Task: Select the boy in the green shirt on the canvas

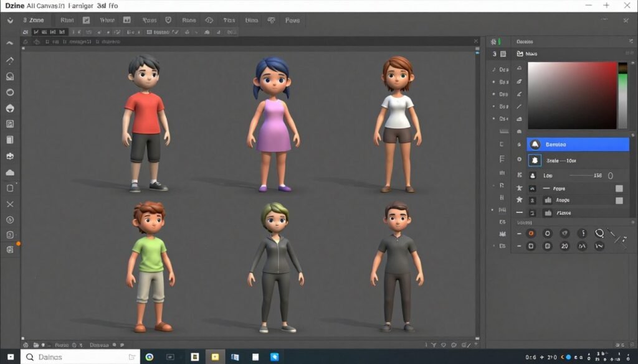Action: pyautogui.click(x=150, y=266)
